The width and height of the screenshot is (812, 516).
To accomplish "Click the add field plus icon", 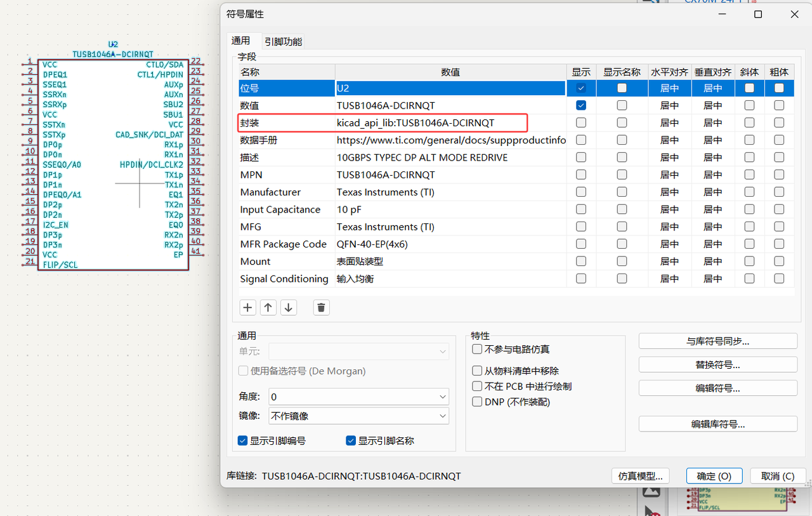I will click(247, 308).
